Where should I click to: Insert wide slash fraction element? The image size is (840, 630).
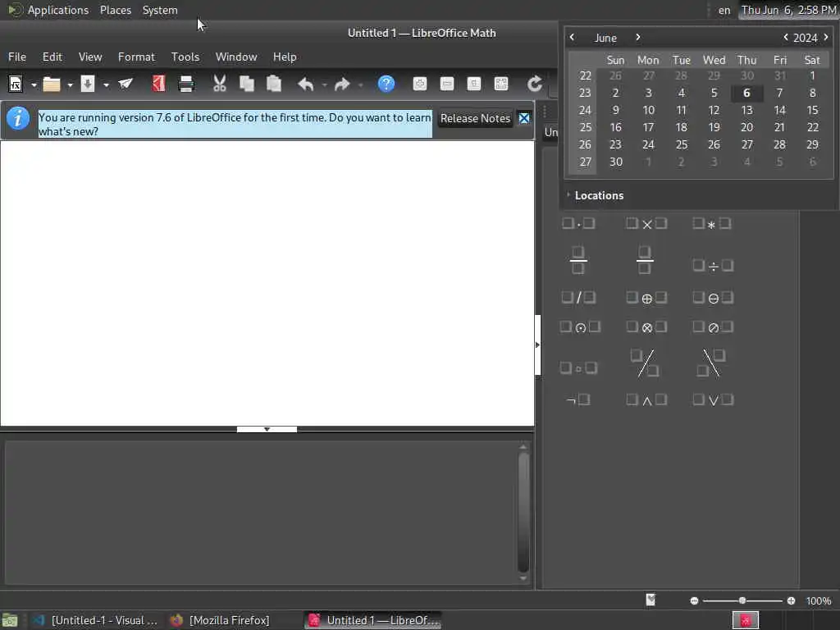pos(646,363)
